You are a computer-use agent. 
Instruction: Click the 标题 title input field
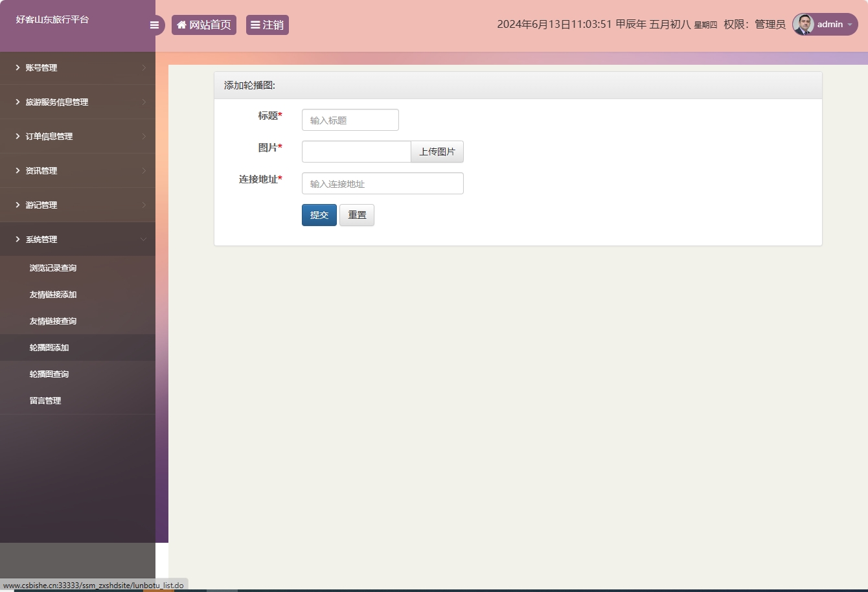click(x=350, y=120)
